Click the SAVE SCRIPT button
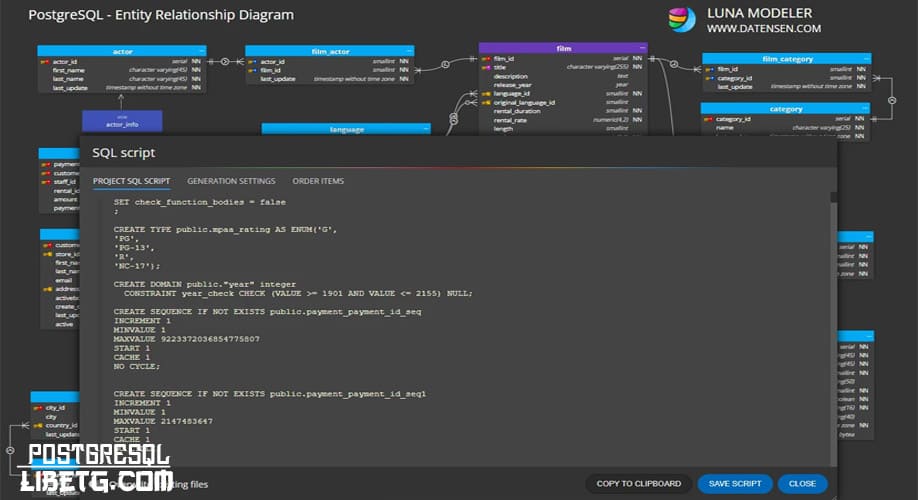 click(735, 484)
